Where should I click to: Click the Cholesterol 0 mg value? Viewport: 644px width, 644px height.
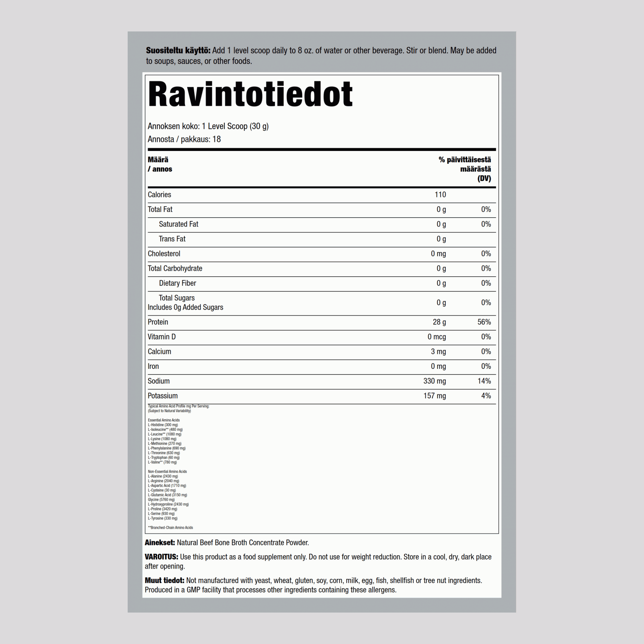tap(438, 254)
